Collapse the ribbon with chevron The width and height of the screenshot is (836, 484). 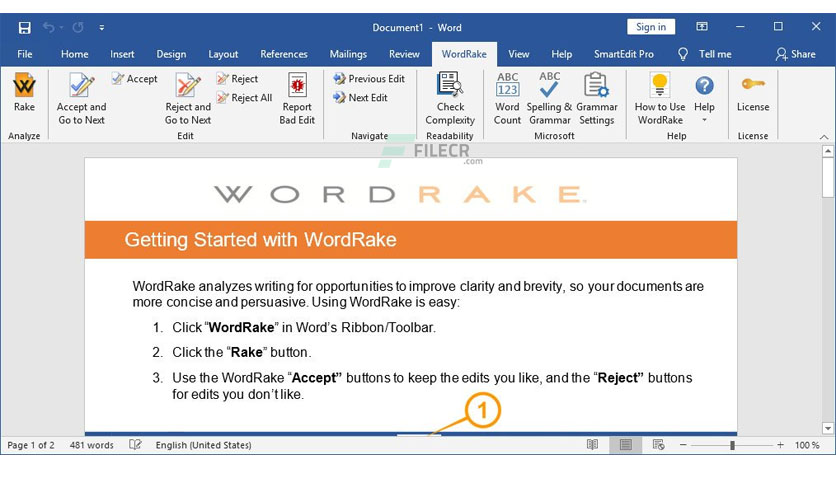pyautogui.click(x=824, y=137)
